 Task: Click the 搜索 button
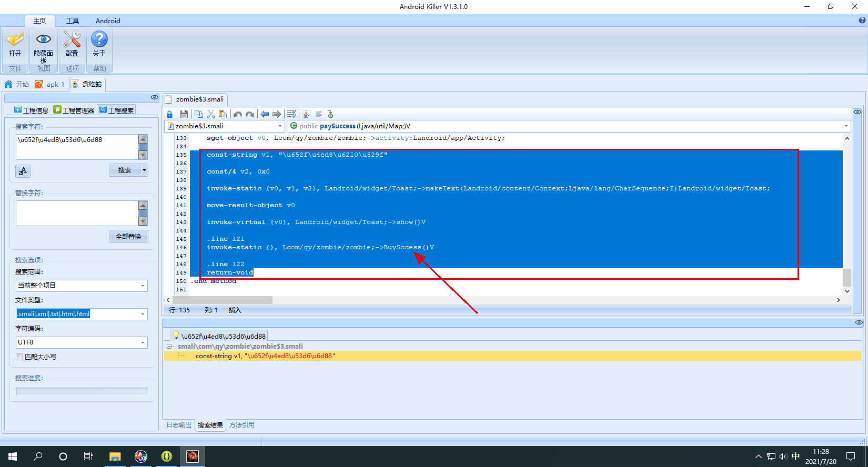point(125,170)
